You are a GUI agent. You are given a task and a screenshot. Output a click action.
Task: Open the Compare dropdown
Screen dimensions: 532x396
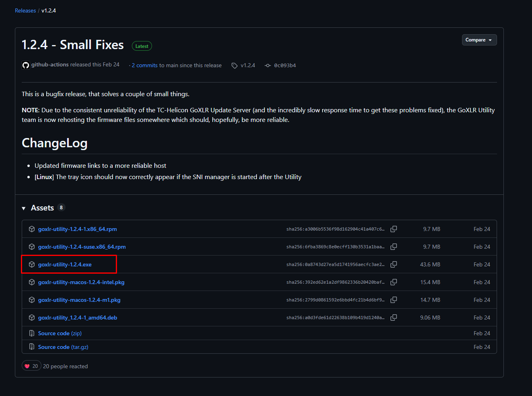tap(479, 40)
